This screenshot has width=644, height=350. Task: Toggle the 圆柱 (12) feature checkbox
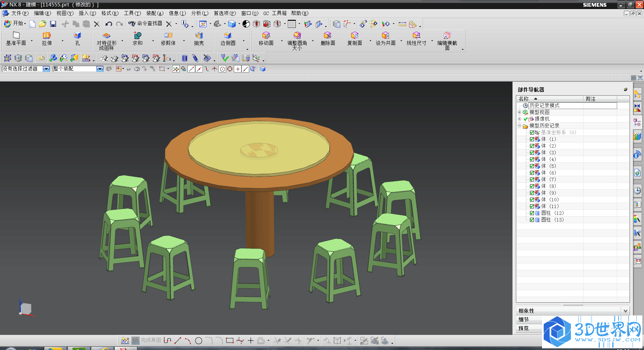click(x=532, y=213)
